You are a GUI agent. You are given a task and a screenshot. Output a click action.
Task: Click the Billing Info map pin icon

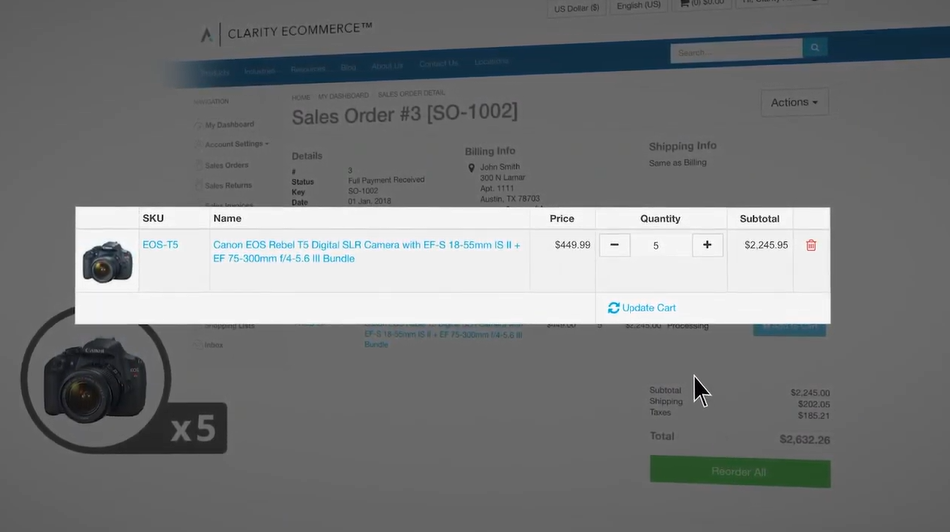pos(471,168)
